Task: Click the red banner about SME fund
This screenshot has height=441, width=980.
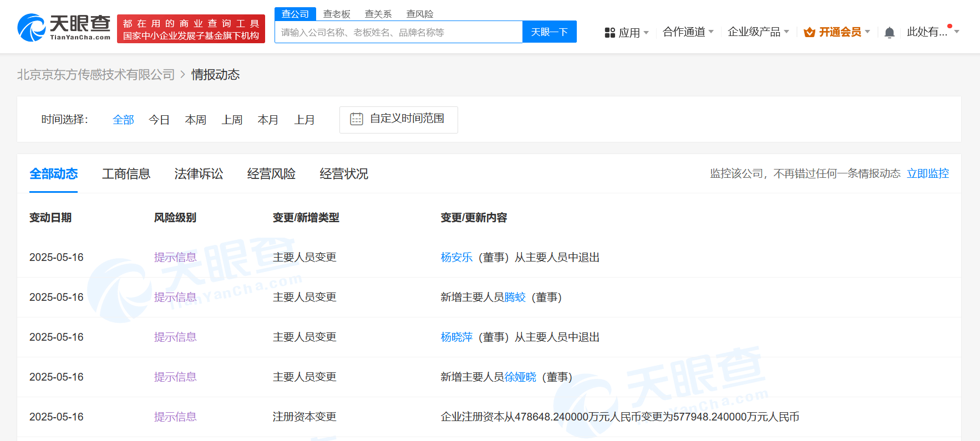Action: click(x=191, y=29)
